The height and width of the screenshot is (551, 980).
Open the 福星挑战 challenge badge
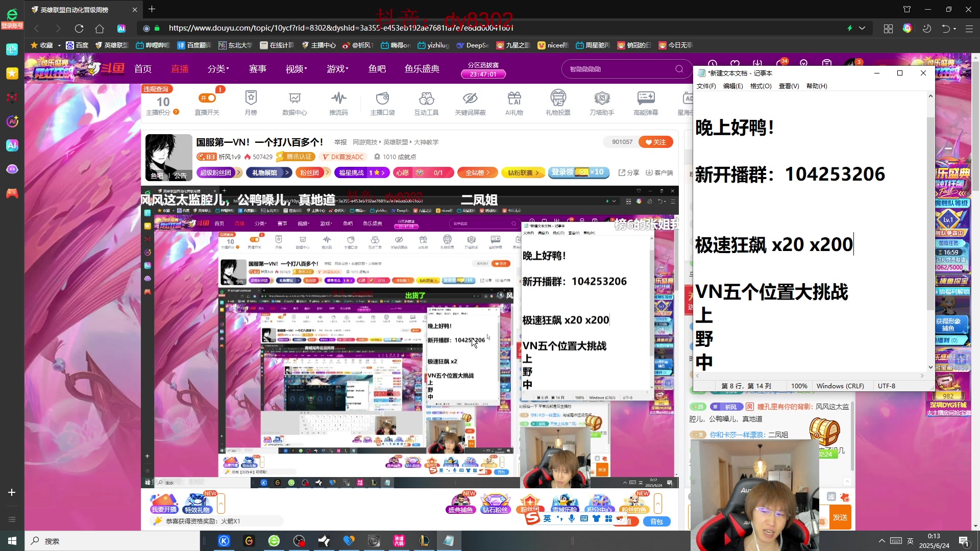coord(362,172)
